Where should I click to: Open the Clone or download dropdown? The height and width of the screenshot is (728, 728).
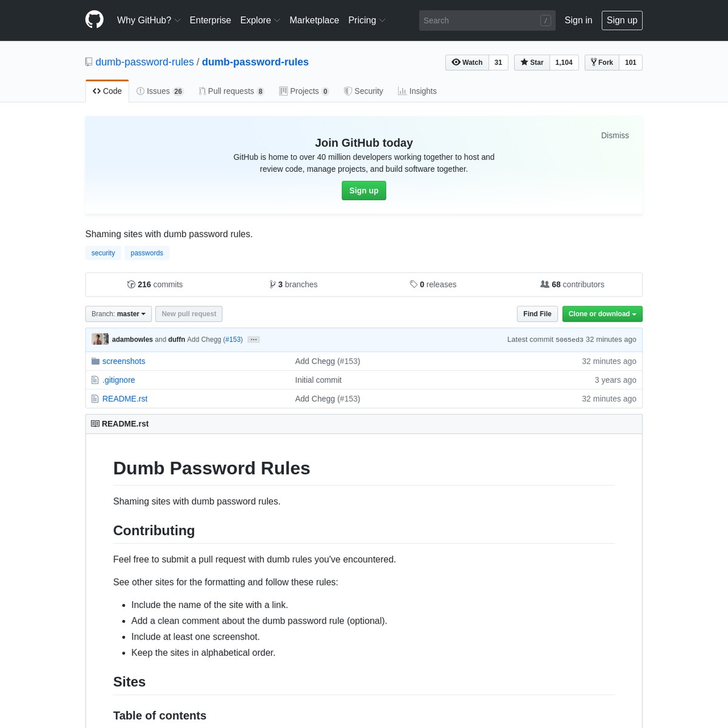(602, 314)
